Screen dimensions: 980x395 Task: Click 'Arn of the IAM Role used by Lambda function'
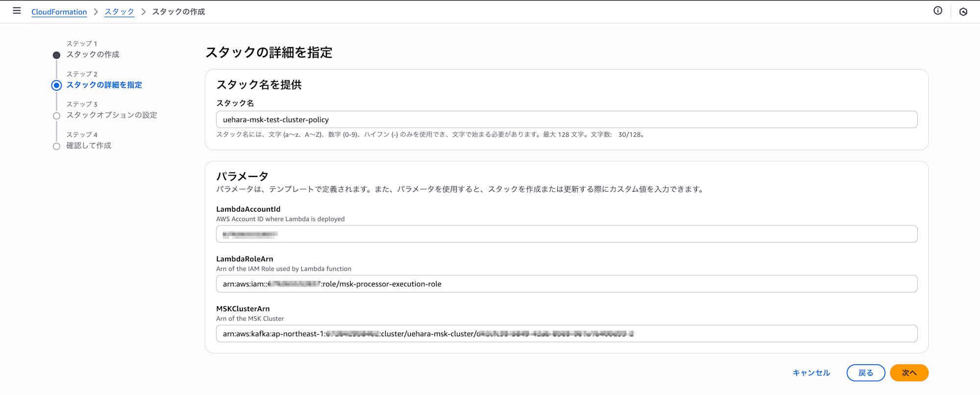(x=284, y=269)
